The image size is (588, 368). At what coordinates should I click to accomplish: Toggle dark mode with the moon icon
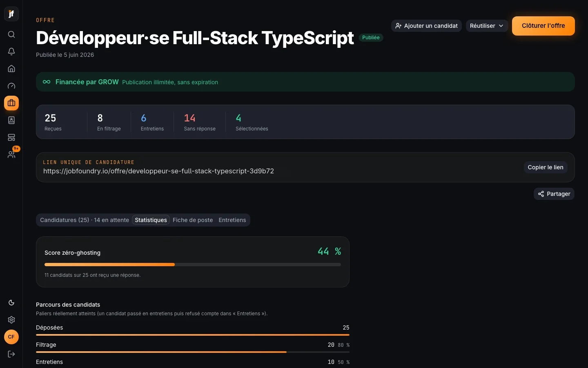[11, 303]
